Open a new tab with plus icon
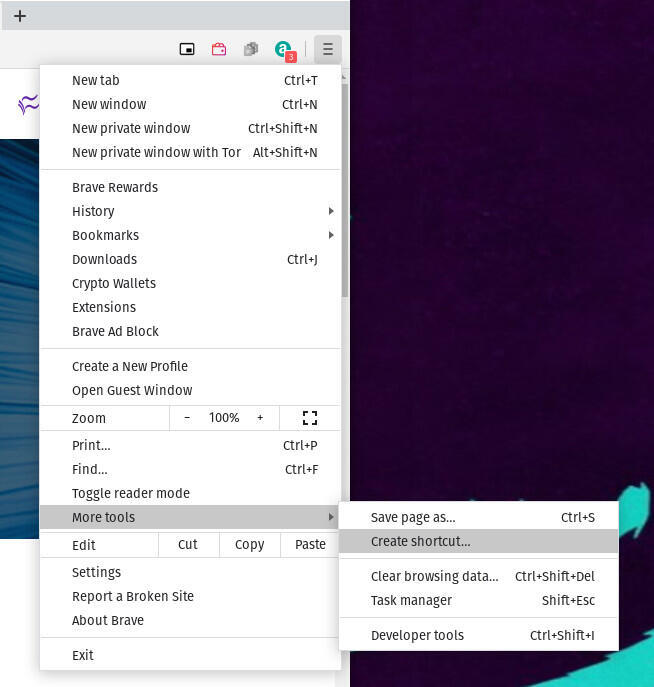The width and height of the screenshot is (654, 687). [20, 16]
